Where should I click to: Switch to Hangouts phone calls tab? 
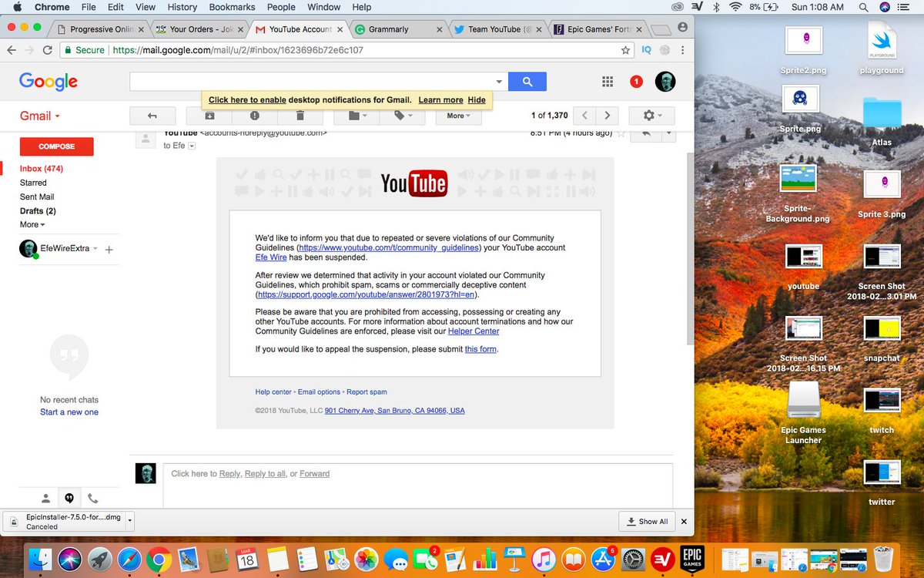coord(92,499)
